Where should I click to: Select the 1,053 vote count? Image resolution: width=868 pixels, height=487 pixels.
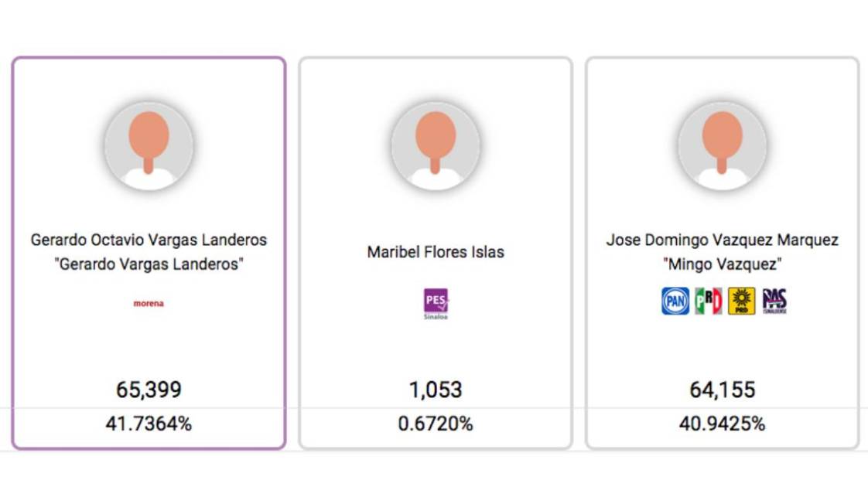436,389
